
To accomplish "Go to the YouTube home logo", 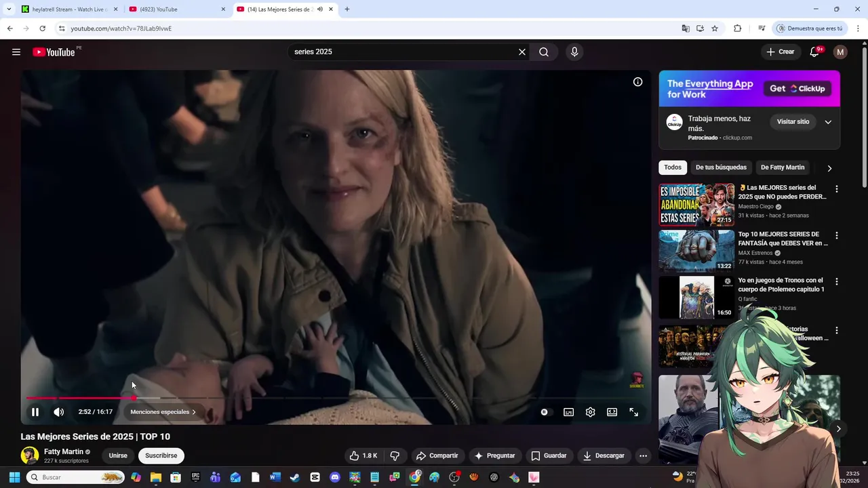I will coord(54,52).
